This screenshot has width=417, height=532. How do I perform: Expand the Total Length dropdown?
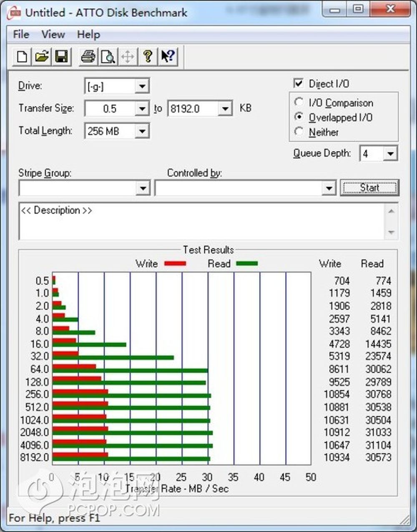coord(142,131)
